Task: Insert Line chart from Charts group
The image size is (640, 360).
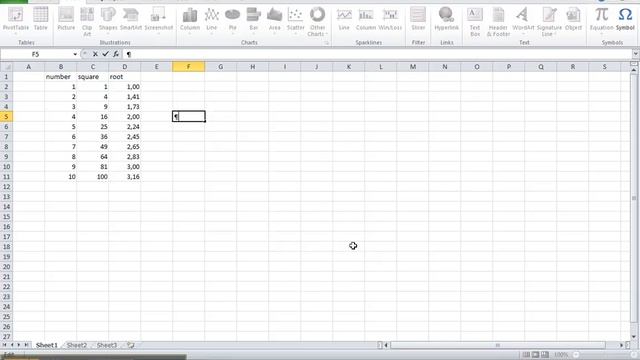Action: click(x=211, y=20)
